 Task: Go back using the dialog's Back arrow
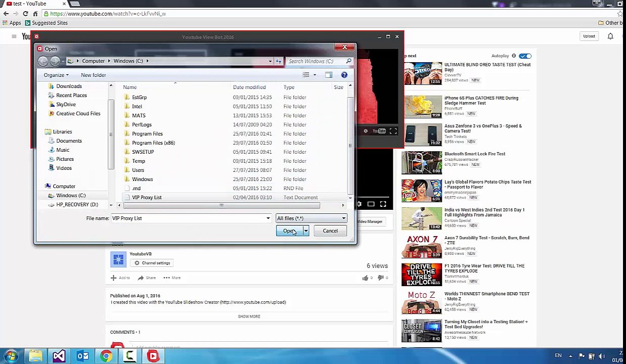tap(43, 61)
